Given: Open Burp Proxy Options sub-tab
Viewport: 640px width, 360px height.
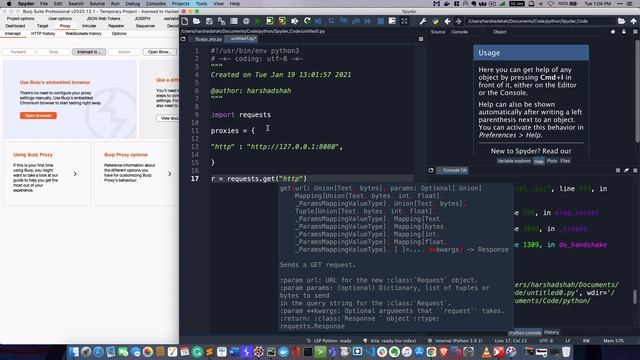Looking at the screenshot, I should pos(119,33).
